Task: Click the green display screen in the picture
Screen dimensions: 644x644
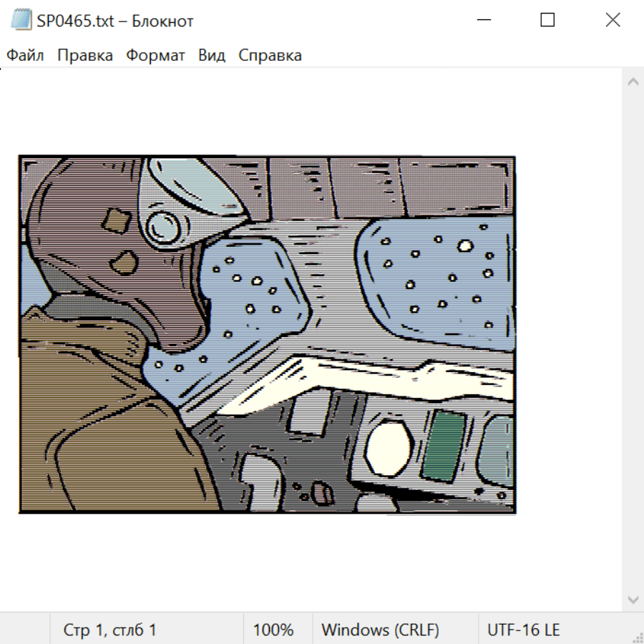Action: click(x=441, y=447)
